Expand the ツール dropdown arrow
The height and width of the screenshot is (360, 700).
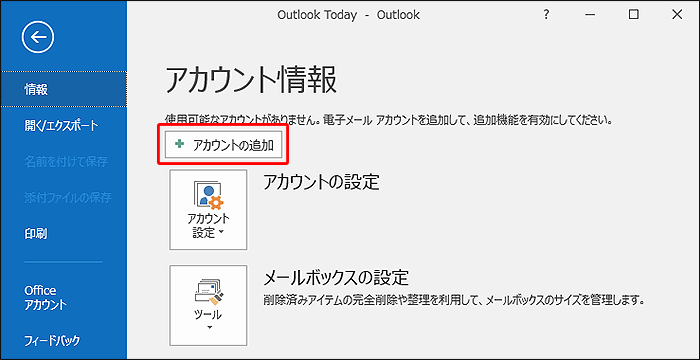[x=208, y=328]
